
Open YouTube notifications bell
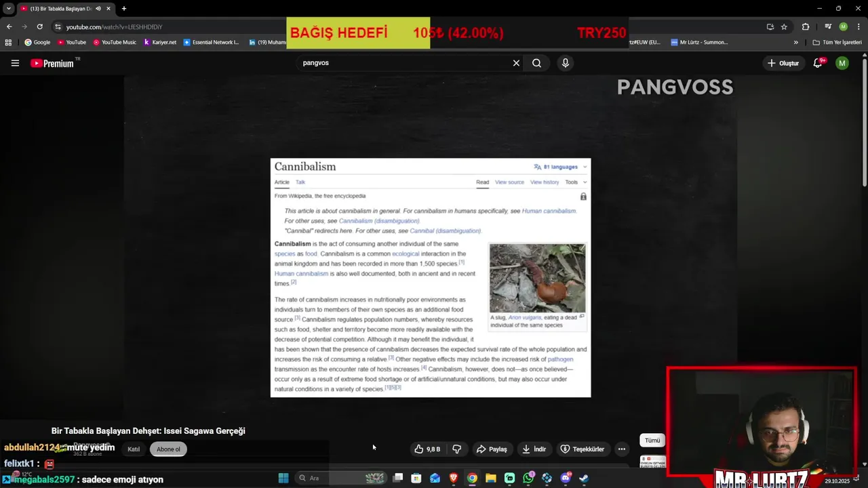pyautogui.click(x=818, y=63)
